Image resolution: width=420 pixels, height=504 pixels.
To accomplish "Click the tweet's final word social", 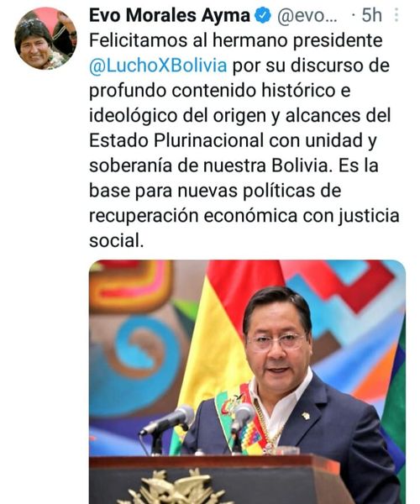I will click(x=116, y=240).
